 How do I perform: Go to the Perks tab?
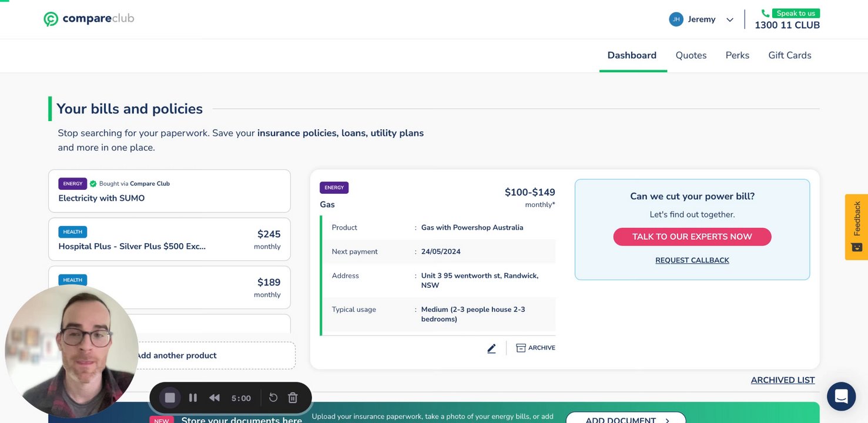[x=737, y=55]
